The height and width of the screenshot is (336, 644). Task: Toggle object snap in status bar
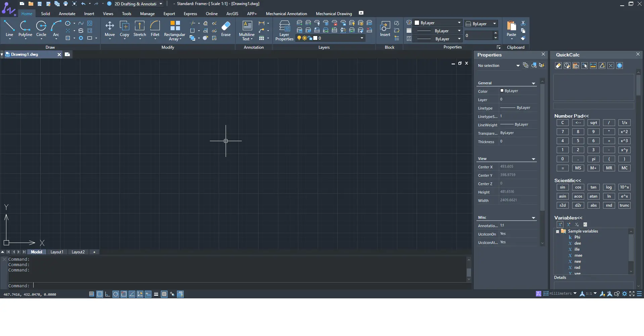tap(124, 294)
